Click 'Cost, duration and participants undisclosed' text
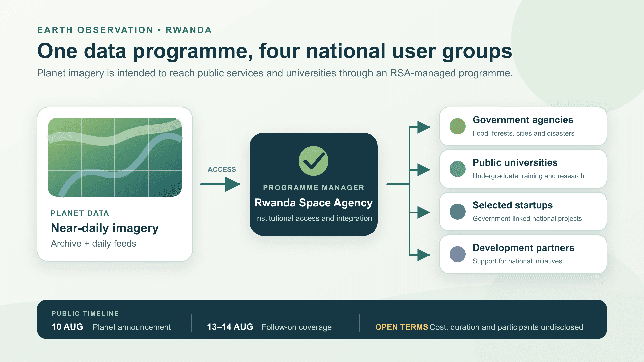This screenshot has height=362, width=644. pyautogui.click(x=506, y=327)
